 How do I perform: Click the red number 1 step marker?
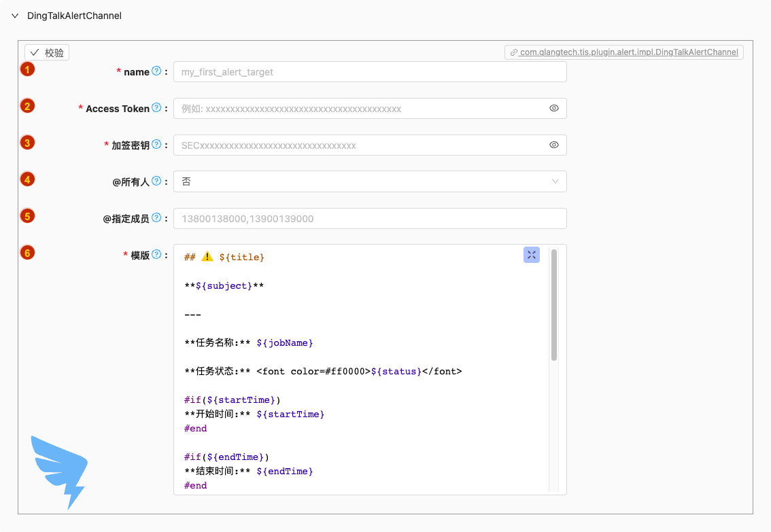[27, 69]
